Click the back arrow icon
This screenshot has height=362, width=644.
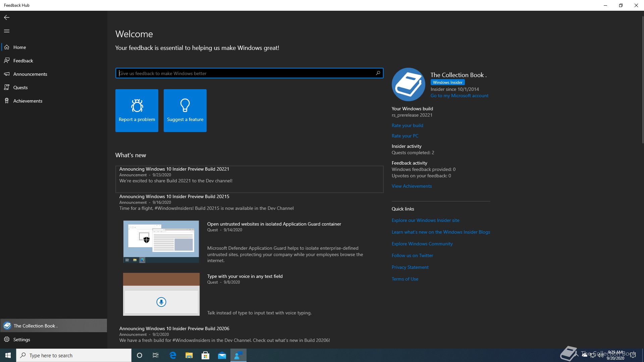7,17
